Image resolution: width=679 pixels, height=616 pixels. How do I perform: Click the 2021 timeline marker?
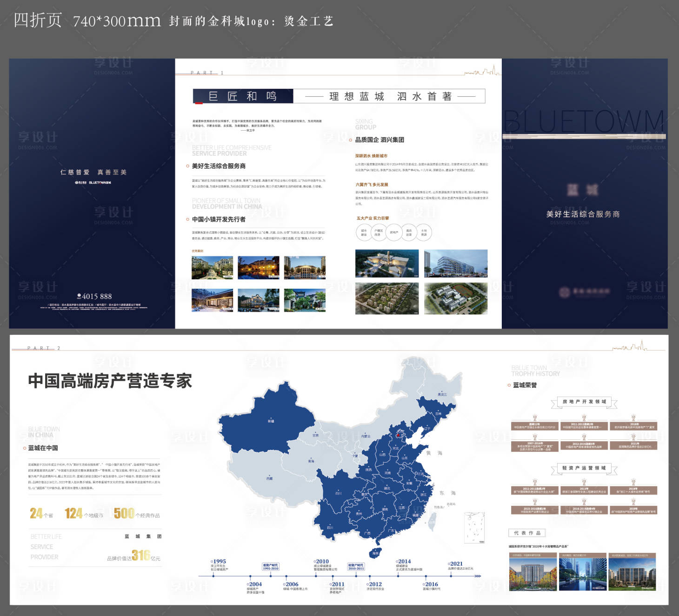click(455, 563)
